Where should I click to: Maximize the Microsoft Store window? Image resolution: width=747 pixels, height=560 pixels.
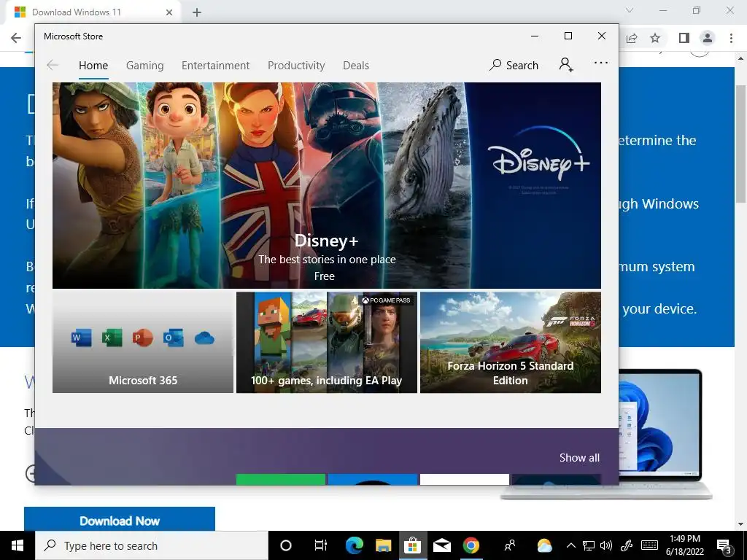coord(568,36)
